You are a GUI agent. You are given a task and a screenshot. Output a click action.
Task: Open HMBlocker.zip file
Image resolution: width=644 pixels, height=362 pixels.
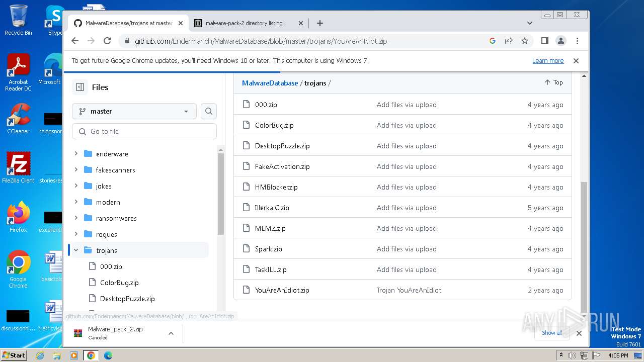(x=276, y=187)
